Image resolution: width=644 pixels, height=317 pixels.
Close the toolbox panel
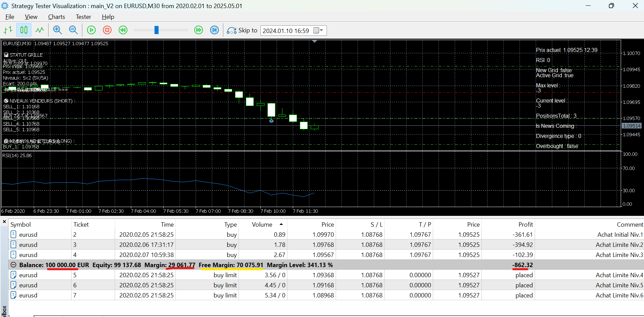4,222
